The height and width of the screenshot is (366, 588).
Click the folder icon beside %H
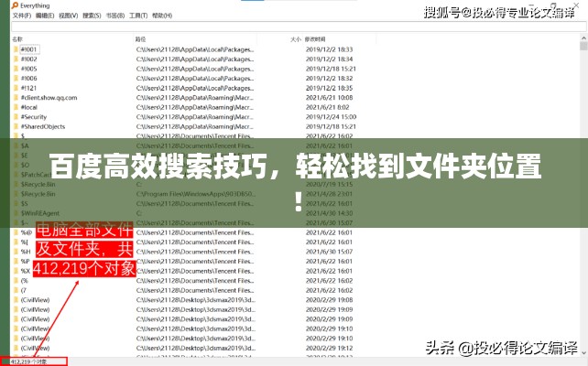pos(16,252)
